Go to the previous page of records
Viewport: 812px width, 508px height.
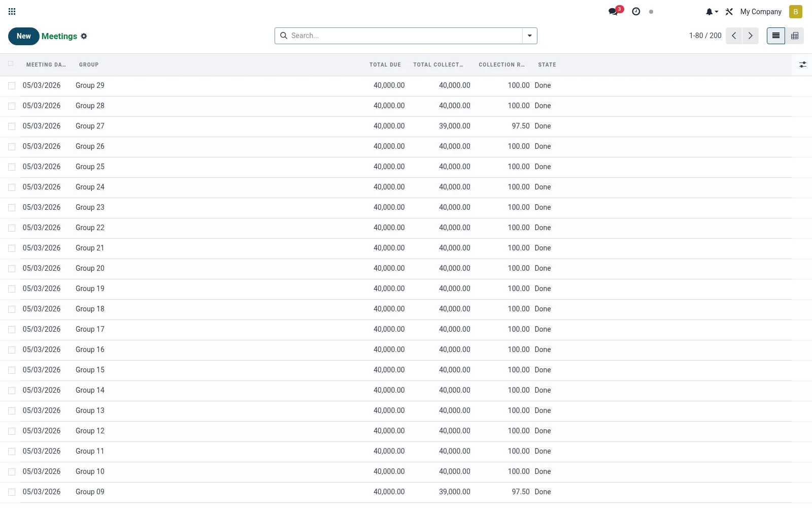tap(734, 36)
